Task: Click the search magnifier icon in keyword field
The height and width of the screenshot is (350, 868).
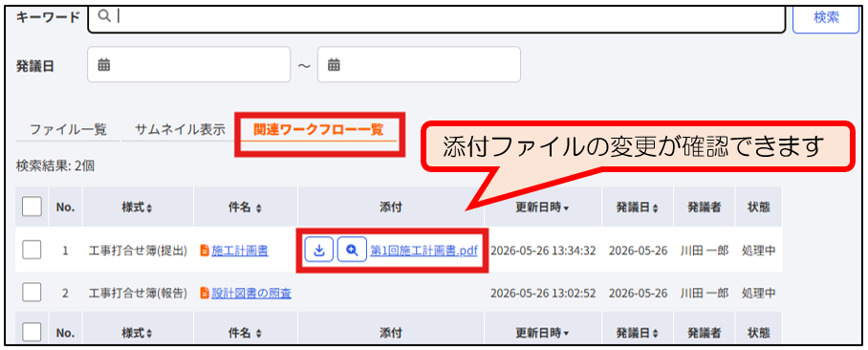Action: 104,16
